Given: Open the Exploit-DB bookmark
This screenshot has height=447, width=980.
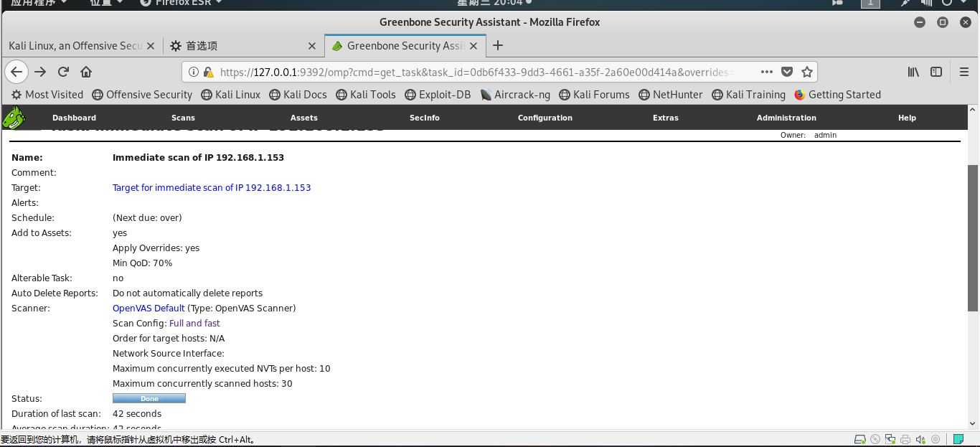Looking at the screenshot, I should coord(438,95).
